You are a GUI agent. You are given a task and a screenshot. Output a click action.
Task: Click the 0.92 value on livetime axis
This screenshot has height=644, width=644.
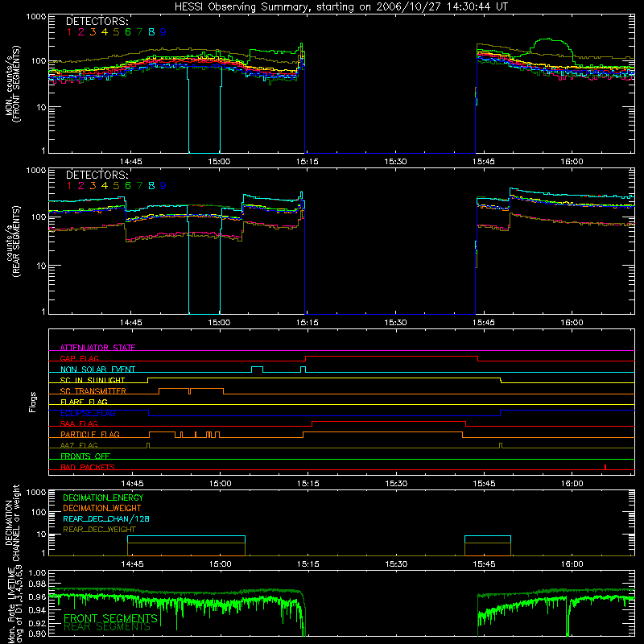point(37,623)
